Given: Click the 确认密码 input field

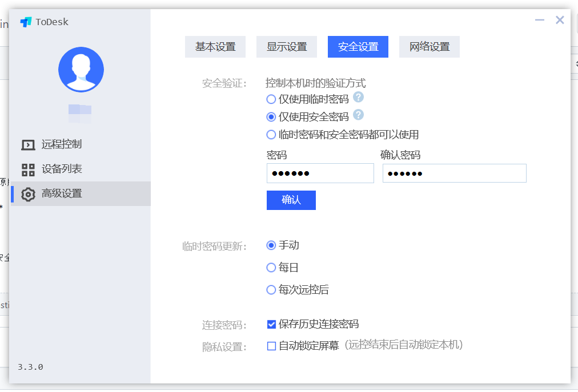Looking at the screenshot, I should (x=454, y=173).
